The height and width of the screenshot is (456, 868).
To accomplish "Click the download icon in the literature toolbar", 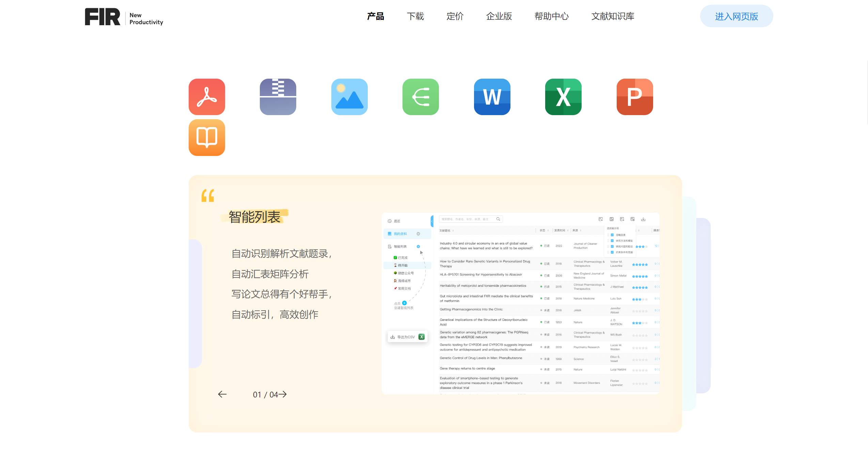I will click(x=643, y=219).
